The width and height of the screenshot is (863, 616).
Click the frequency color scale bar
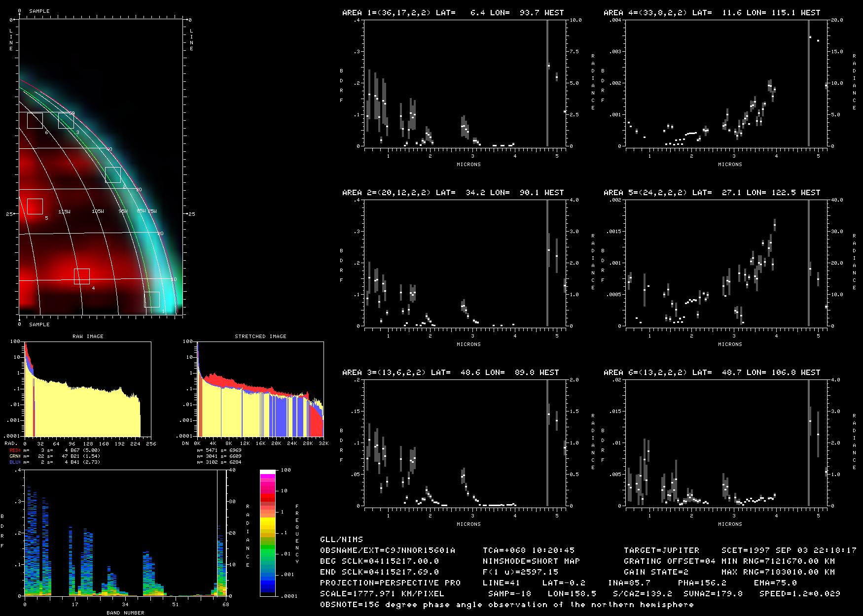(268, 533)
